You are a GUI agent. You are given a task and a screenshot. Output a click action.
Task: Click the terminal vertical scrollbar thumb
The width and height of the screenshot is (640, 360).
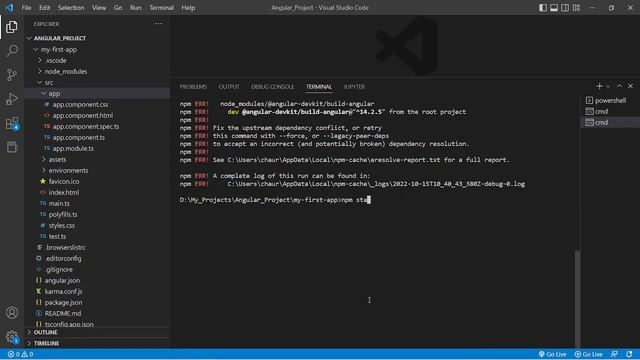pos(577,299)
